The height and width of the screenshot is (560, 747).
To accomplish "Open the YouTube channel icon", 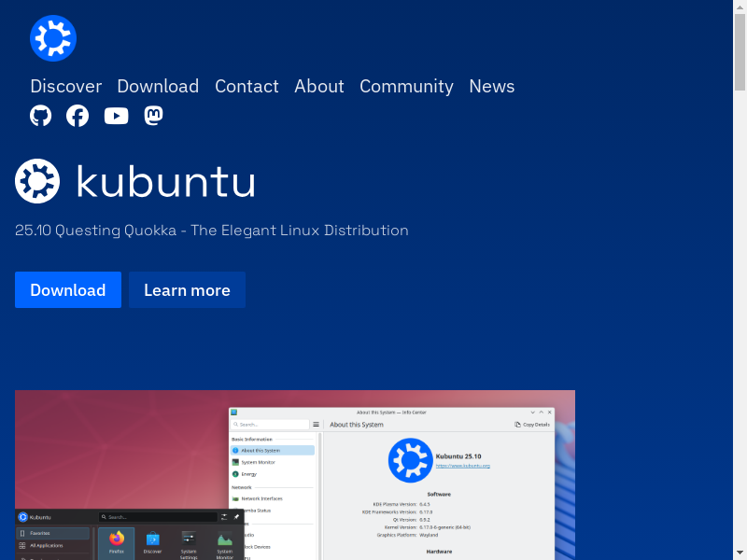I will [116, 116].
